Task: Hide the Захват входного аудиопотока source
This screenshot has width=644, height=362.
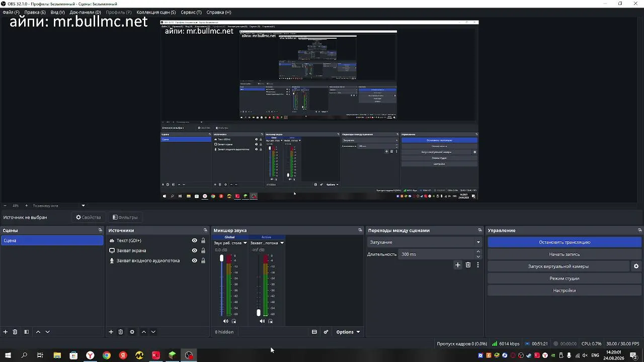Action: pos(195,260)
